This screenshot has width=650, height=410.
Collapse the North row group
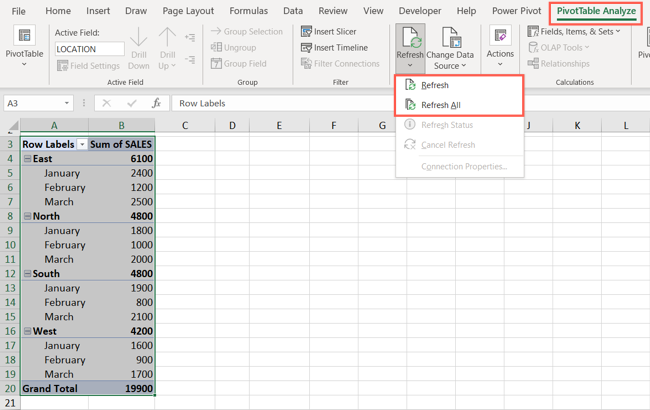click(x=27, y=216)
